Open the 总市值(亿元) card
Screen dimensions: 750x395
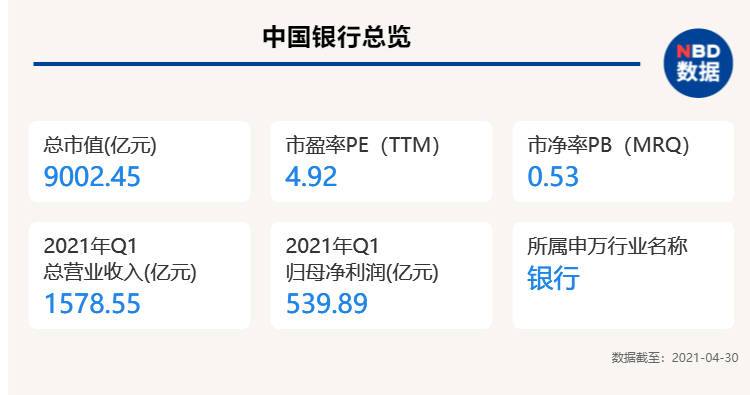[x=139, y=161]
